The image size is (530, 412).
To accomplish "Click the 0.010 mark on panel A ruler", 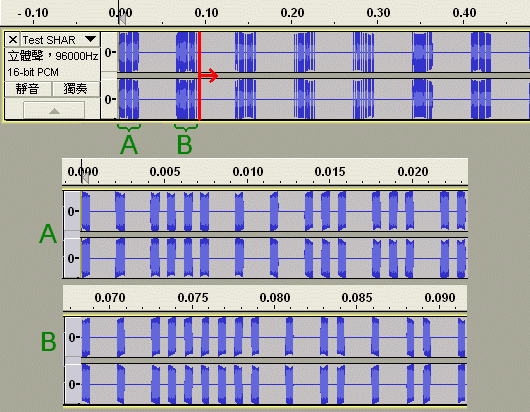I will tap(248, 172).
